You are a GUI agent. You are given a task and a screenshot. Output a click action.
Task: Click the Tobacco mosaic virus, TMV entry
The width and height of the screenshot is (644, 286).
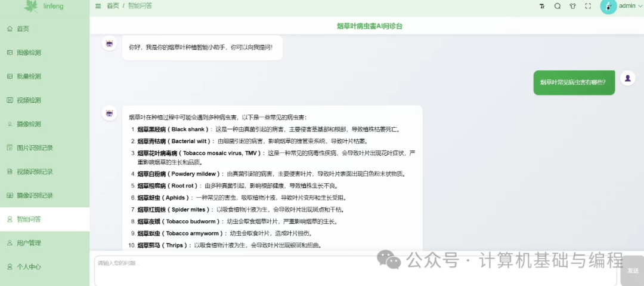(277, 157)
